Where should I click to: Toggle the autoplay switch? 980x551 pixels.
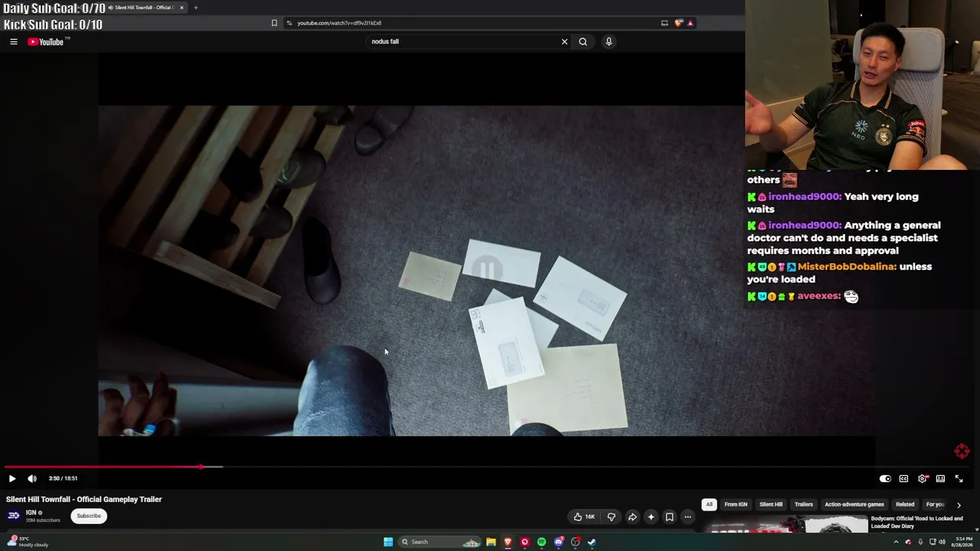[x=885, y=478]
